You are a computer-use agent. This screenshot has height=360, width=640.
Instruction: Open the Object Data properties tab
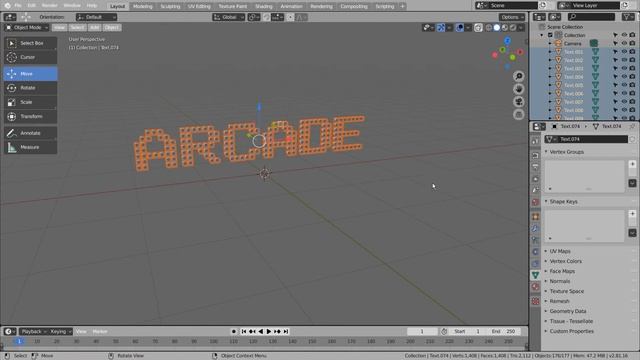pyautogui.click(x=536, y=275)
